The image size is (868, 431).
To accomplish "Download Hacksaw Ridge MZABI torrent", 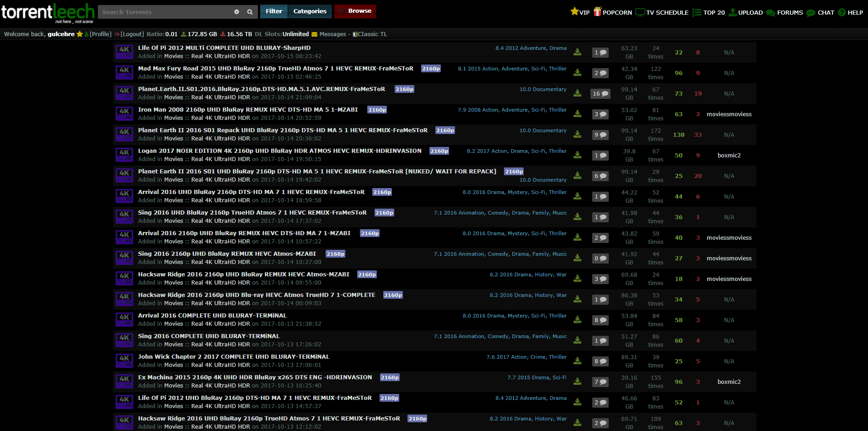I will pos(578,279).
